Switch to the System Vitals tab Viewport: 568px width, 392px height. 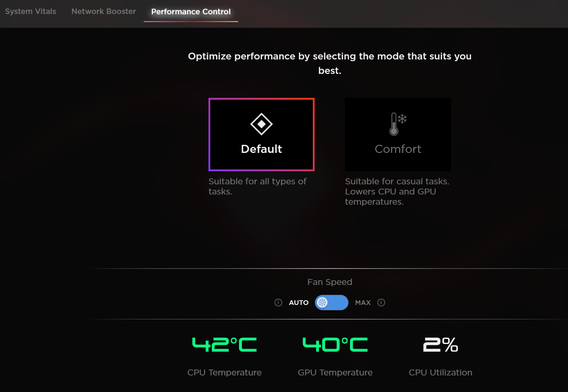(x=31, y=11)
